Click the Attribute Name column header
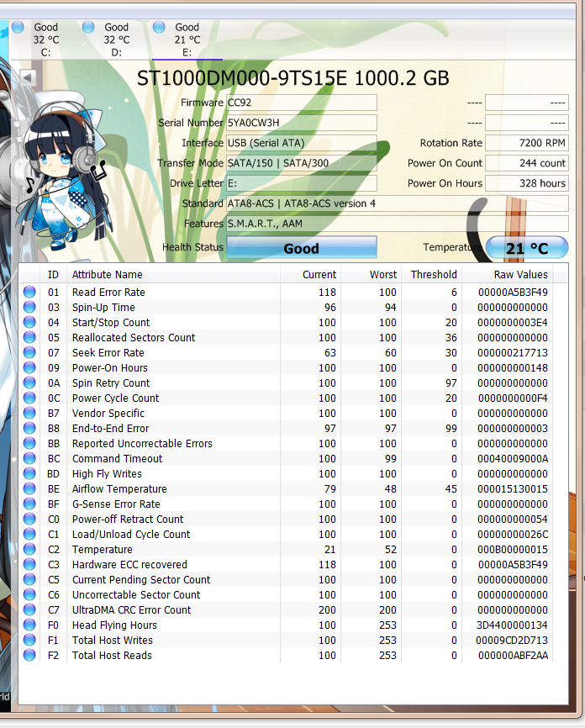585x728 pixels. click(108, 275)
